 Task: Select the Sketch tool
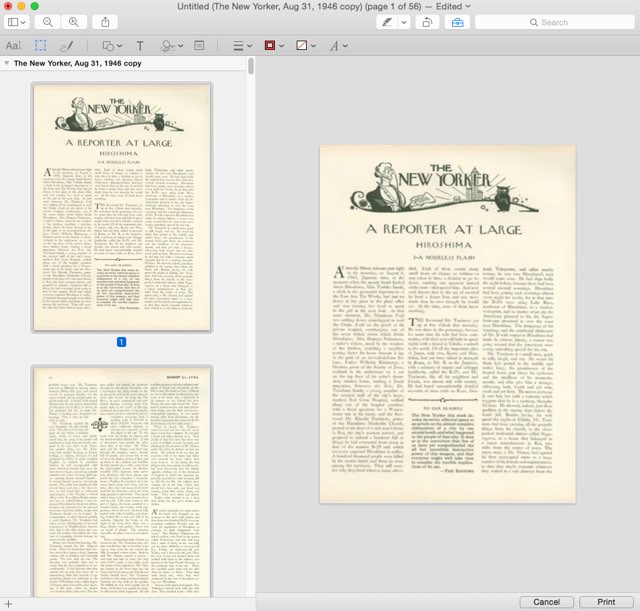tap(67, 46)
